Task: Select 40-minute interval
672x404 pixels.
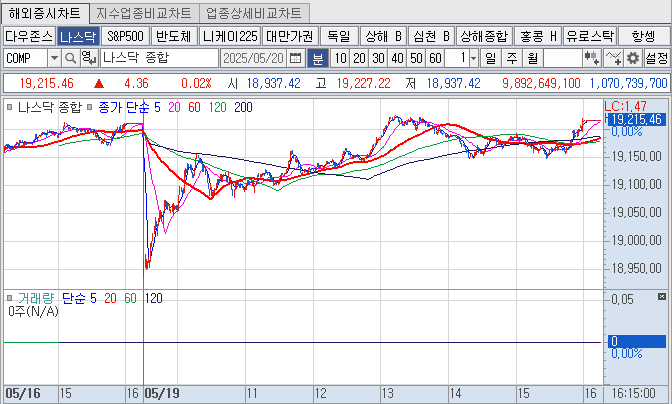Action: pyautogui.click(x=397, y=58)
